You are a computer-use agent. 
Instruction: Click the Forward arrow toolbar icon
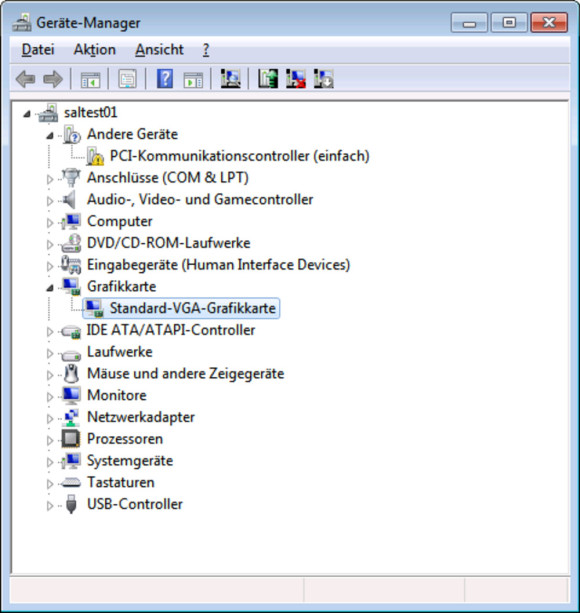pyautogui.click(x=53, y=79)
